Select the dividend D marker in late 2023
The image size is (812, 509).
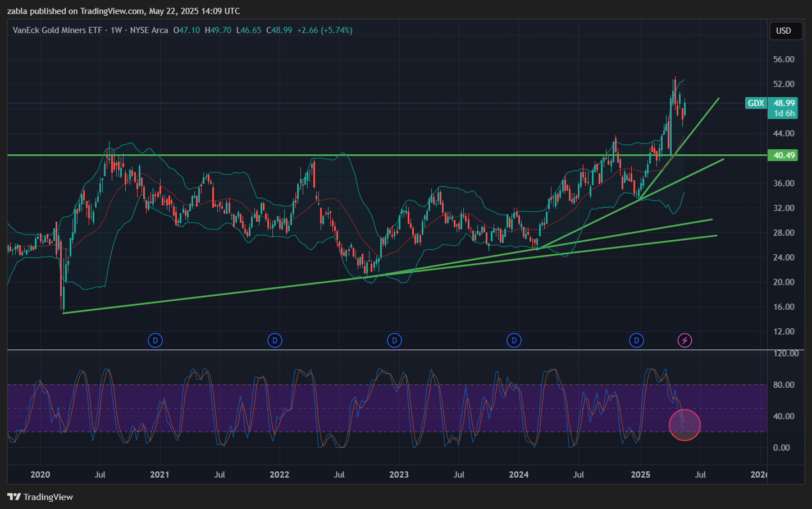click(x=514, y=340)
